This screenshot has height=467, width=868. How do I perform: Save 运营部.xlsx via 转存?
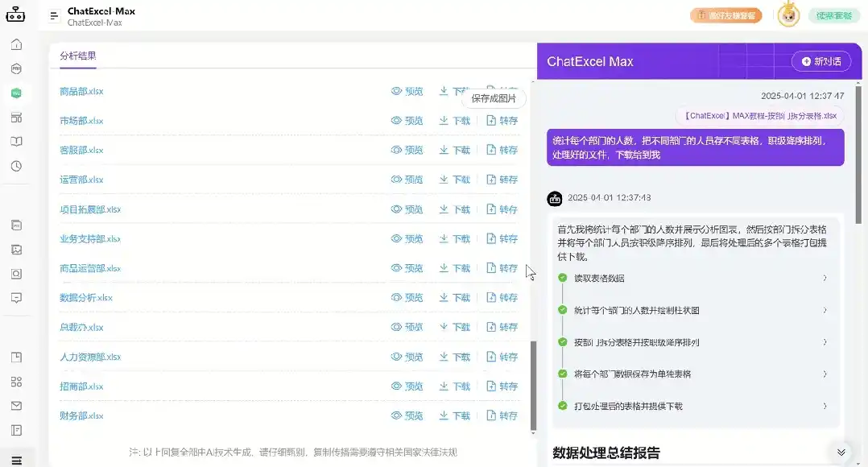pyautogui.click(x=502, y=180)
